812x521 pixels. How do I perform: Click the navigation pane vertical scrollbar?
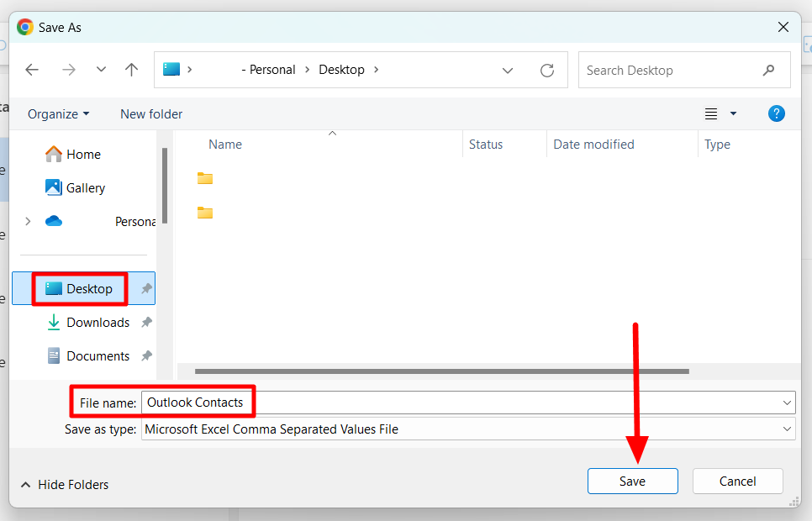click(165, 186)
